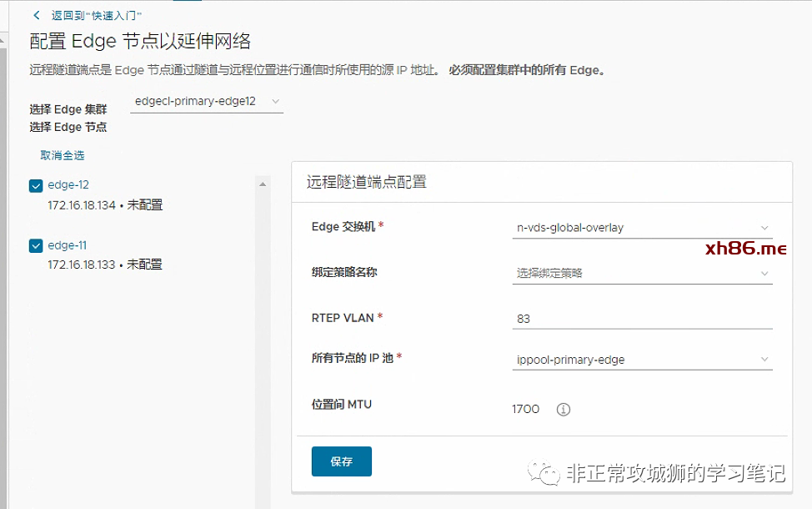Screen dimensions: 812x509
Task: Click the RTEP VLAN input field
Action: point(642,319)
